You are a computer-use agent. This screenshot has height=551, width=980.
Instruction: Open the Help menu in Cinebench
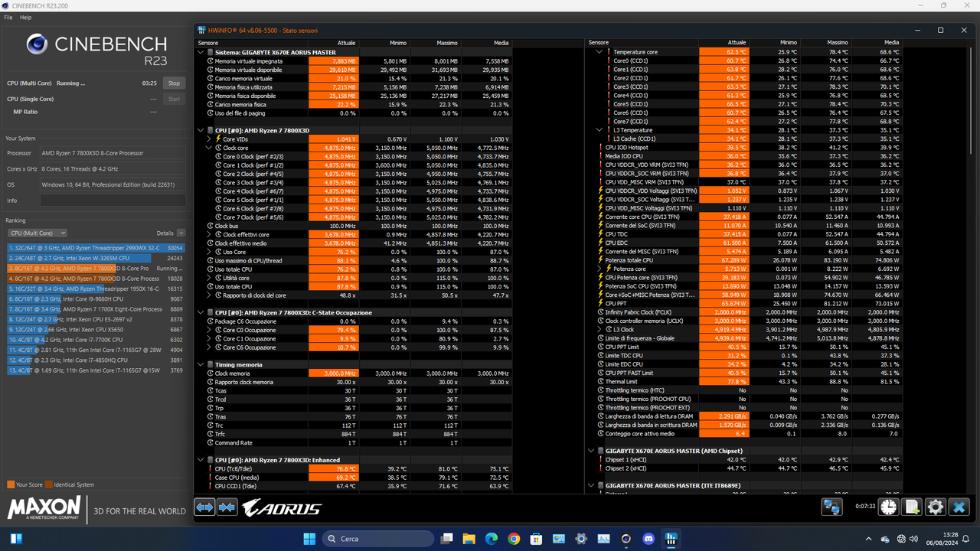(25, 17)
